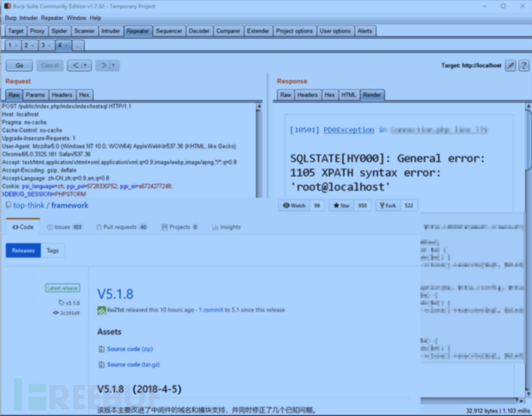The height and width of the screenshot is (416, 532).
Task: Click the 1 commit link
Action: (x=211, y=310)
